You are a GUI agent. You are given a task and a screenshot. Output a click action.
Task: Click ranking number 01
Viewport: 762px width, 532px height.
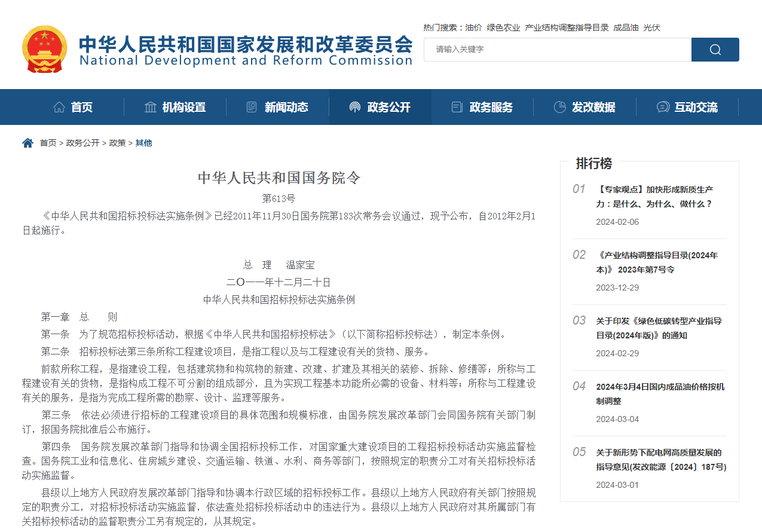point(579,189)
